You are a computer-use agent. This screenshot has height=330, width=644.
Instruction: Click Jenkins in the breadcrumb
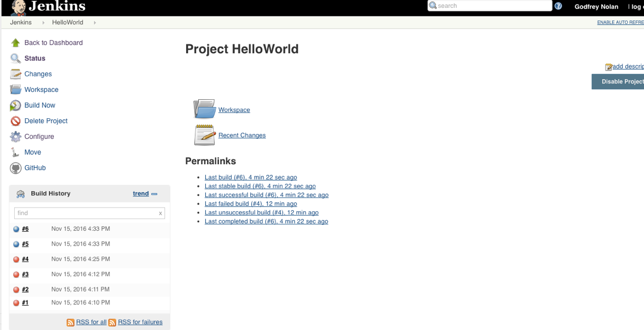click(21, 23)
